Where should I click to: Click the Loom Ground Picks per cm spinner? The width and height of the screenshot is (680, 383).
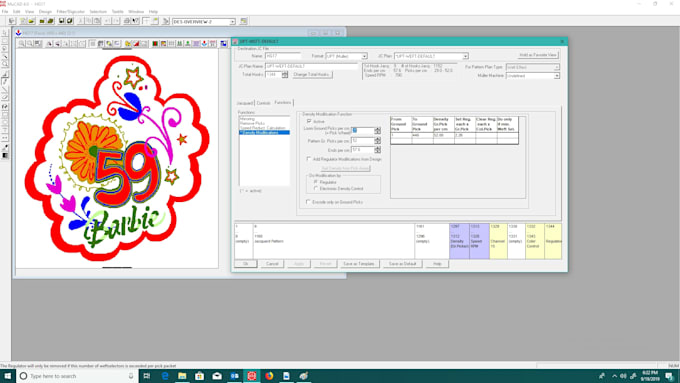click(377, 131)
